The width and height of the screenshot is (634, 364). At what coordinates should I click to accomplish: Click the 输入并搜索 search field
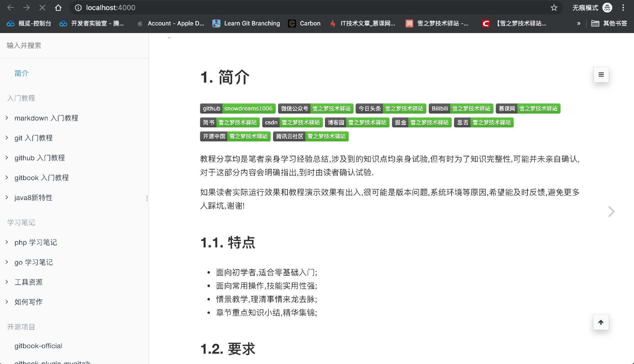tap(23, 45)
